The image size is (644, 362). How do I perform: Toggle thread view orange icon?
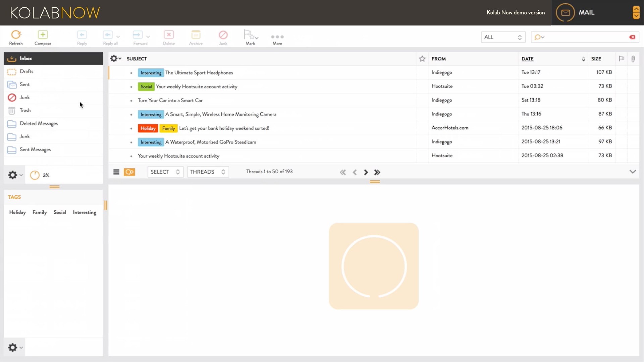point(129,172)
